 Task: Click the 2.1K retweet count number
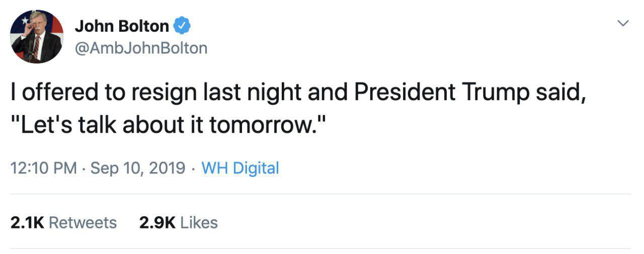pos(27,222)
